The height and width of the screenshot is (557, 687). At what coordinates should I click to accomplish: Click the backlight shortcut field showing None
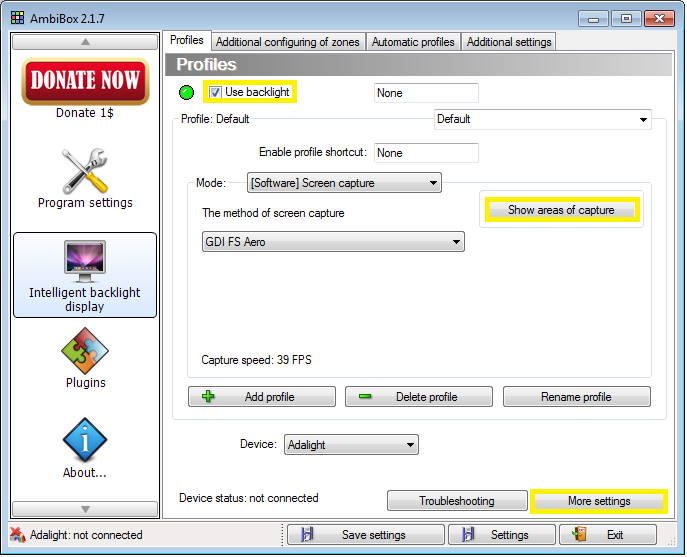coord(426,93)
